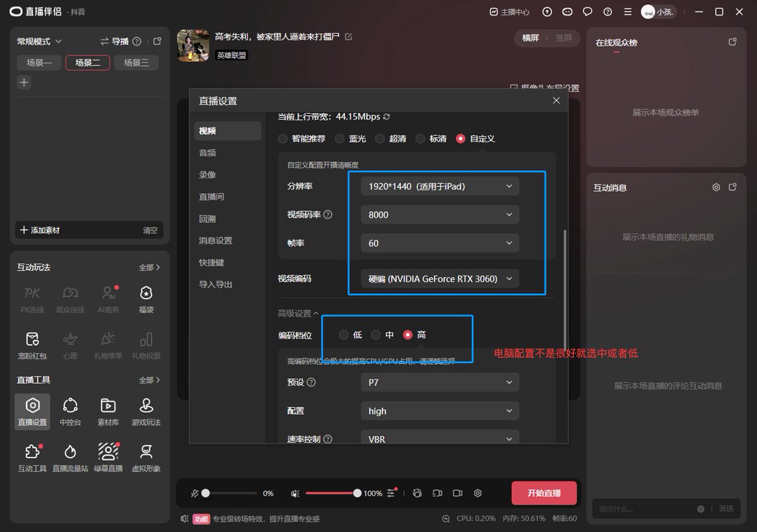Image resolution: width=757 pixels, height=532 pixels.
Task: Switch to 竖屏 orientation
Action: click(563, 38)
